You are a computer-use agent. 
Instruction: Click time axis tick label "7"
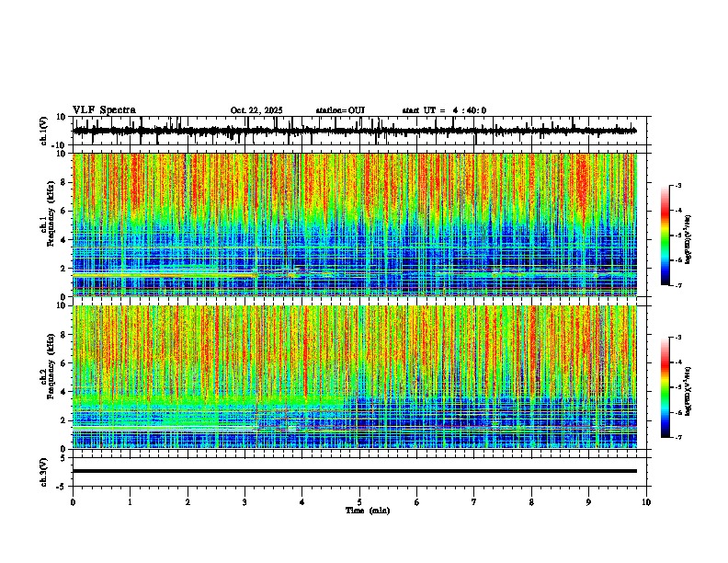[474, 502]
